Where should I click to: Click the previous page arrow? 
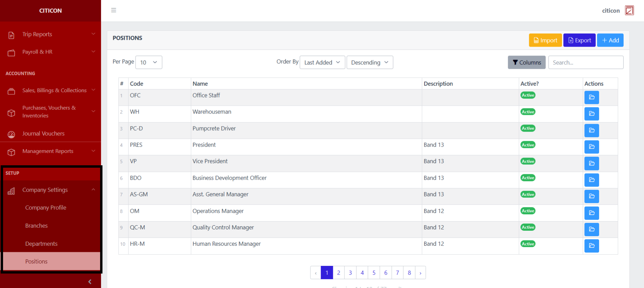tap(316, 273)
